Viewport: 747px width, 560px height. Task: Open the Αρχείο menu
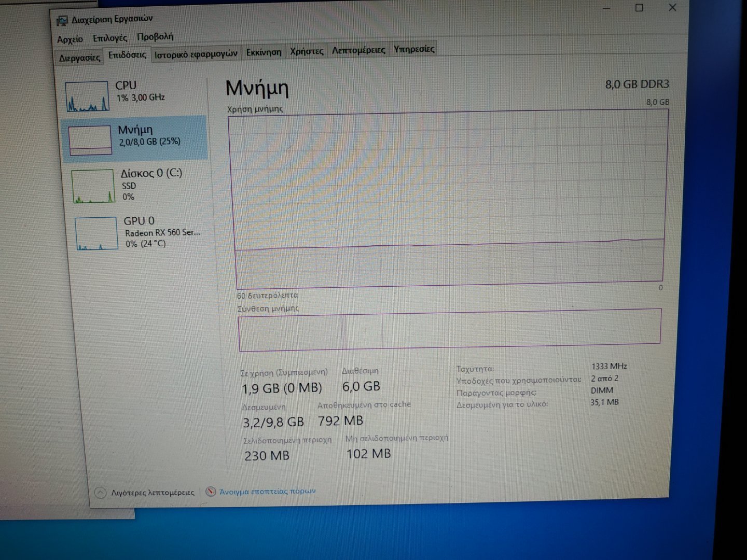70,39
